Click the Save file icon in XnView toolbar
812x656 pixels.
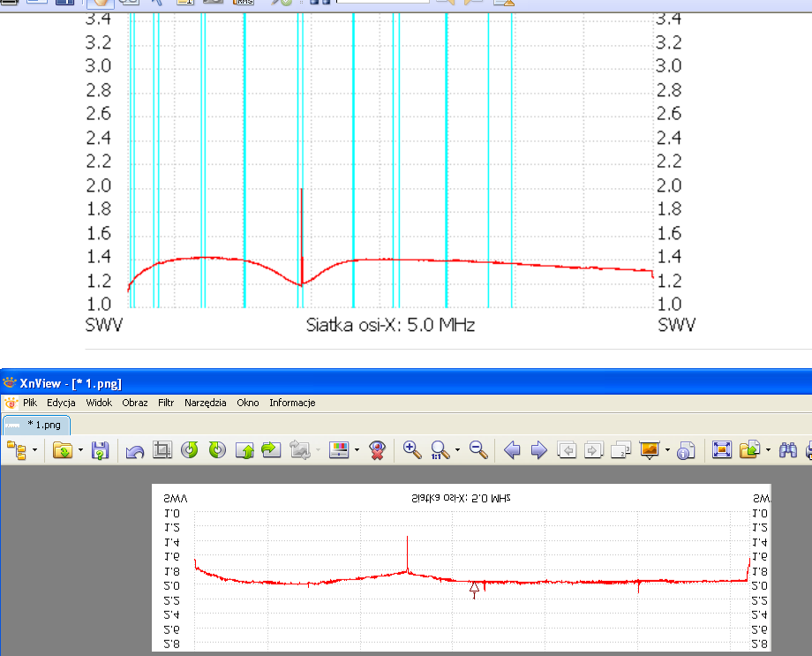pos(100,450)
